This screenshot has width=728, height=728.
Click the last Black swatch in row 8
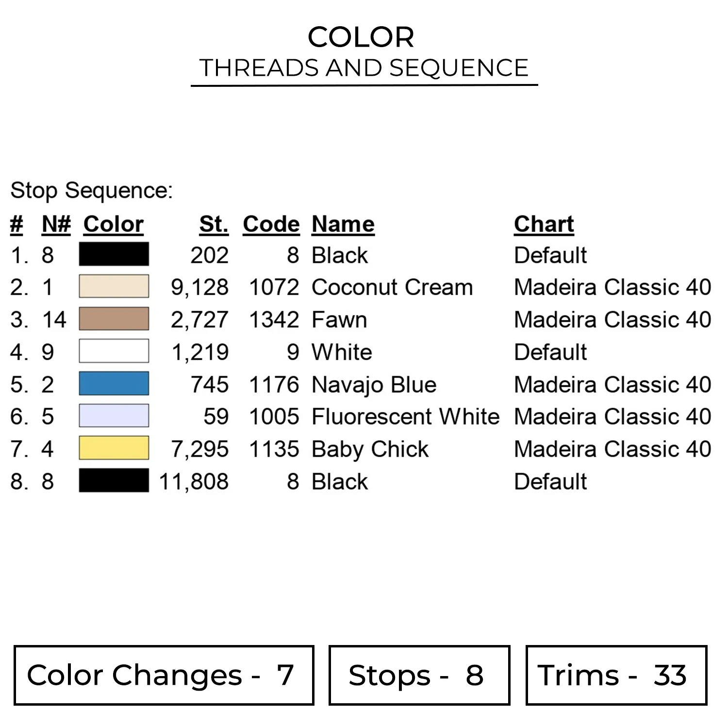coord(114,480)
